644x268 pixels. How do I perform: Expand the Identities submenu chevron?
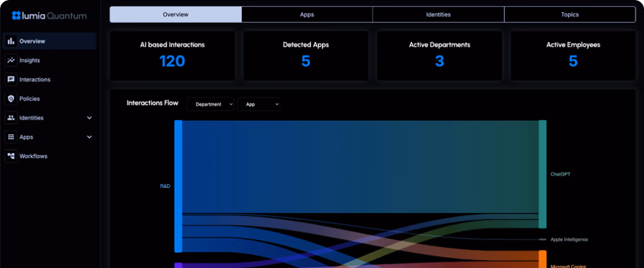pyautogui.click(x=89, y=118)
